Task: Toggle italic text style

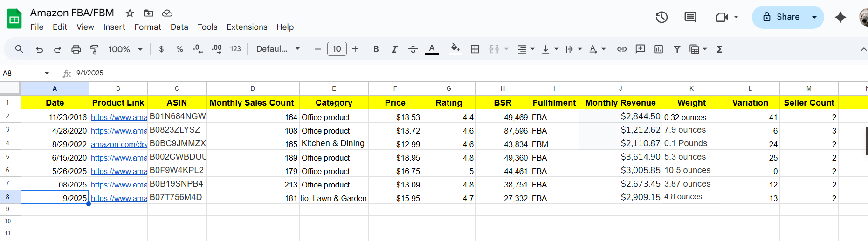Action: pos(394,49)
